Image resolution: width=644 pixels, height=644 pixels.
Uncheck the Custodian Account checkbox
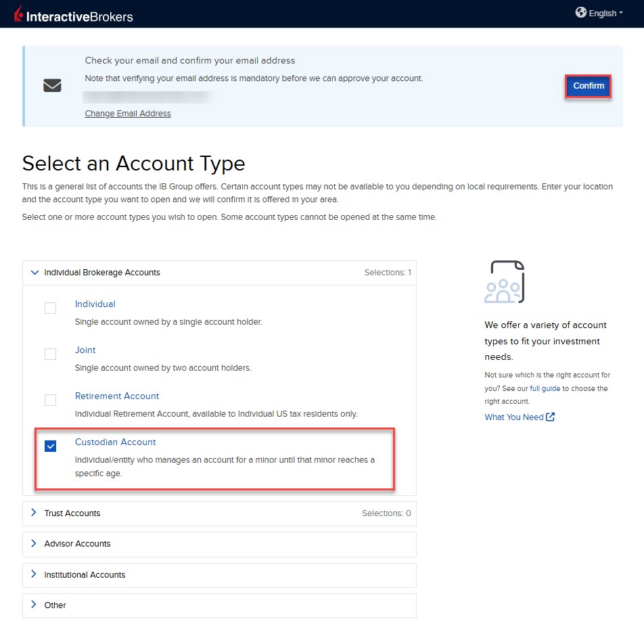pyautogui.click(x=51, y=446)
